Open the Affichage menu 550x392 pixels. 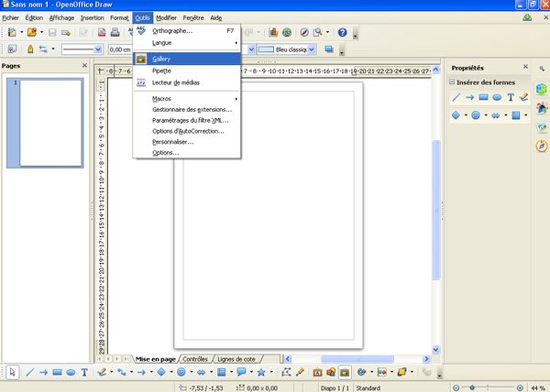point(61,18)
